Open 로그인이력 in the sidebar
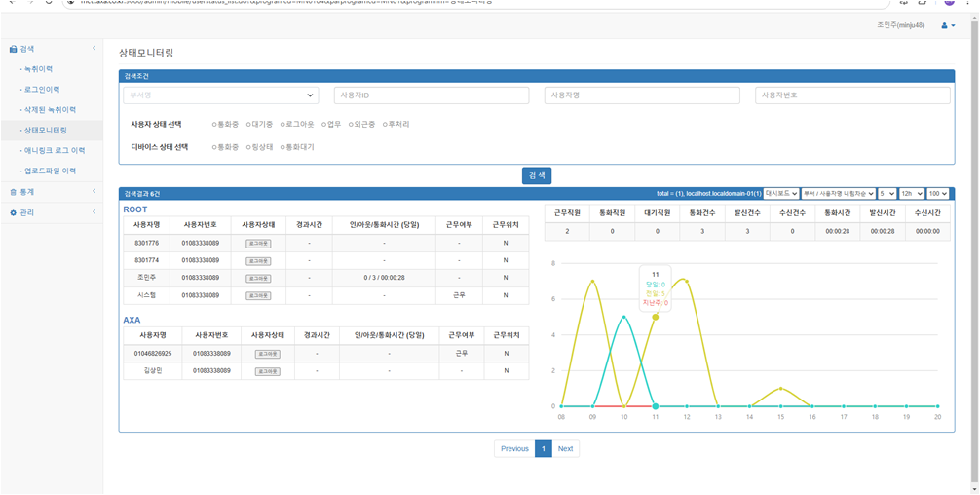 pos(41,90)
